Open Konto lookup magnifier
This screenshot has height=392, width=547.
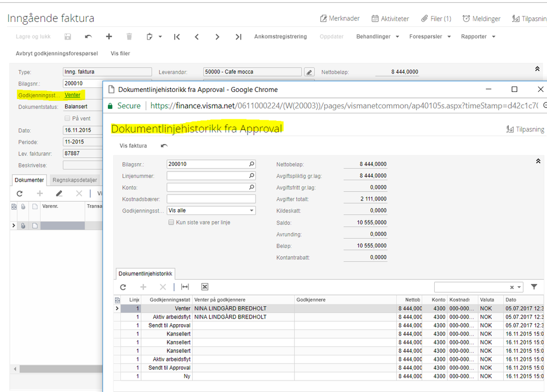point(251,187)
